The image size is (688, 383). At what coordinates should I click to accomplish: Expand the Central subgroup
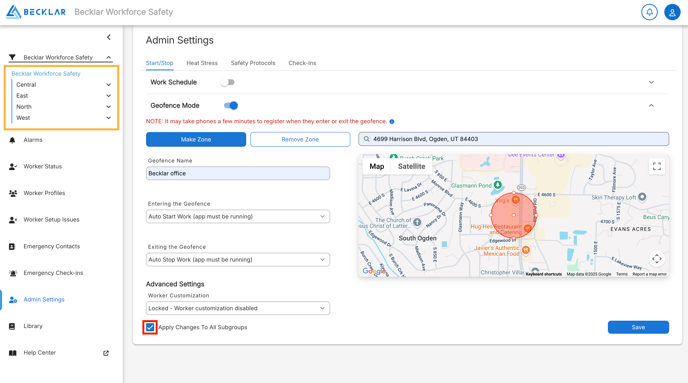(108, 85)
